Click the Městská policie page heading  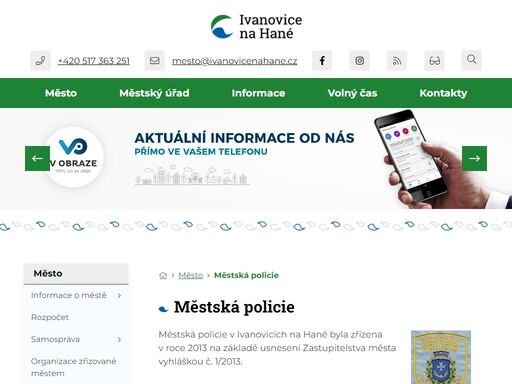coord(234,307)
